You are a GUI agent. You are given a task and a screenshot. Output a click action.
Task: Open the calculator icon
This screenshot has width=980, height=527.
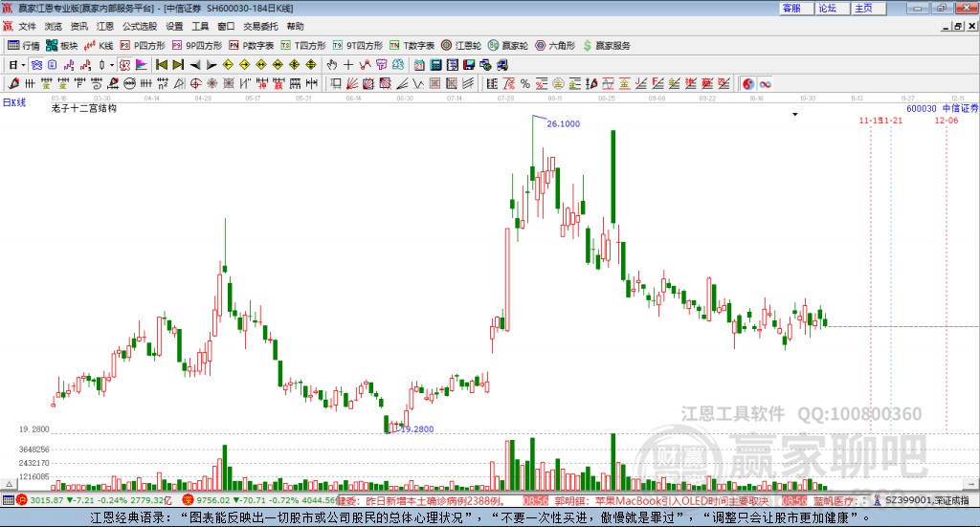coord(435,65)
